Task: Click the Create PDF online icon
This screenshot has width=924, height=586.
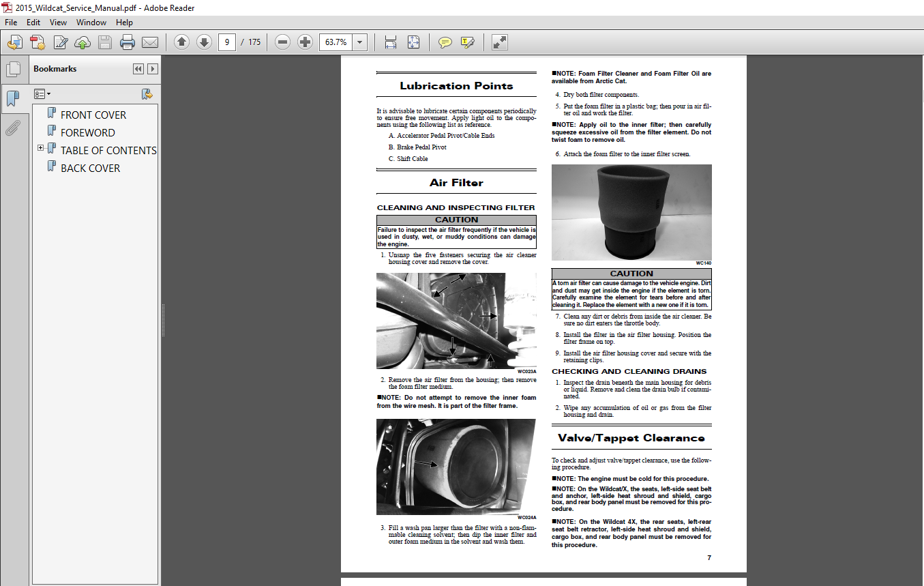Action: pyautogui.click(x=37, y=42)
